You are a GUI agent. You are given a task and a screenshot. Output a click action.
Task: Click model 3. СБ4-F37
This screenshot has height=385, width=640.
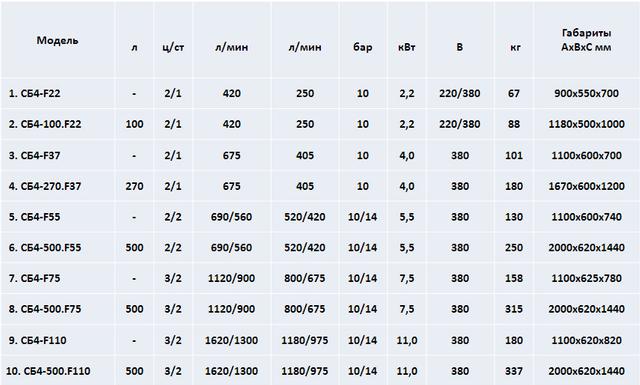coord(34,156)
